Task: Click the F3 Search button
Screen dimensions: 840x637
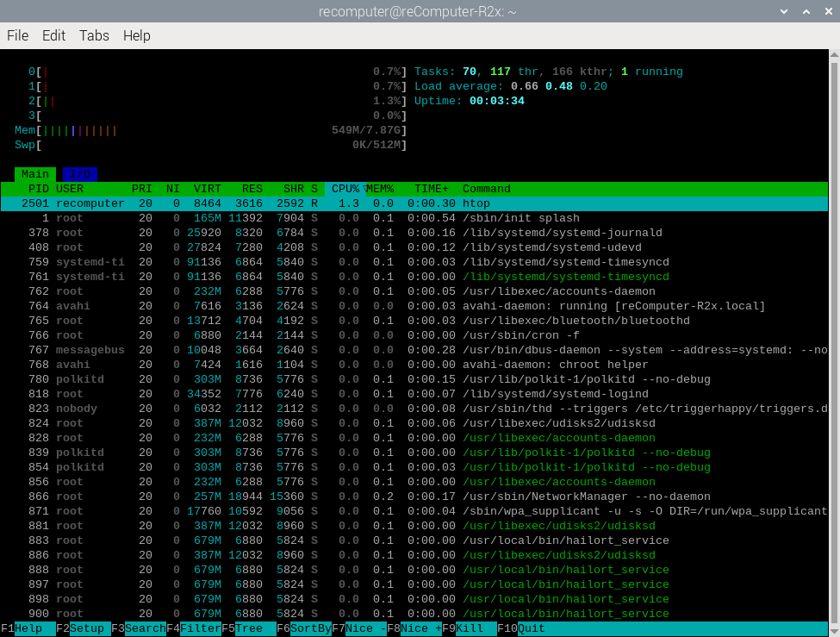Action: coord(145,628)
